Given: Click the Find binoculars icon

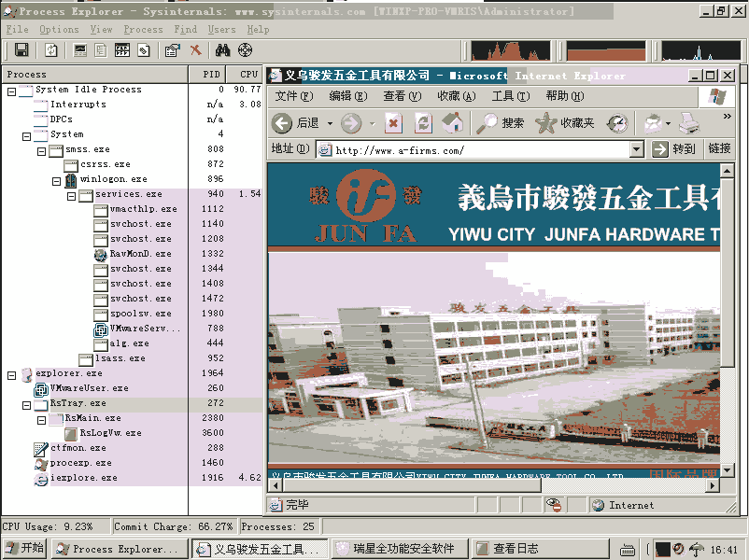Looking at the screenshot, I should 222,50.
